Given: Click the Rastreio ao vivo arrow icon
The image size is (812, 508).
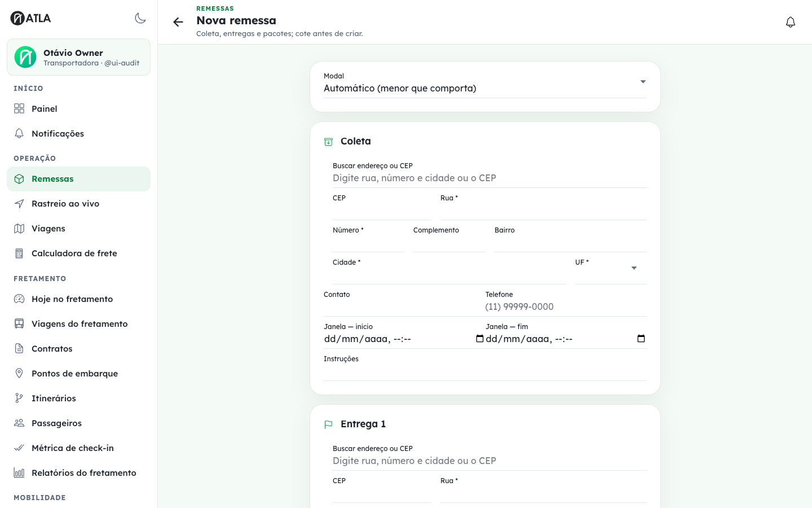Looking at the screenshot, I should coord(19,204).
